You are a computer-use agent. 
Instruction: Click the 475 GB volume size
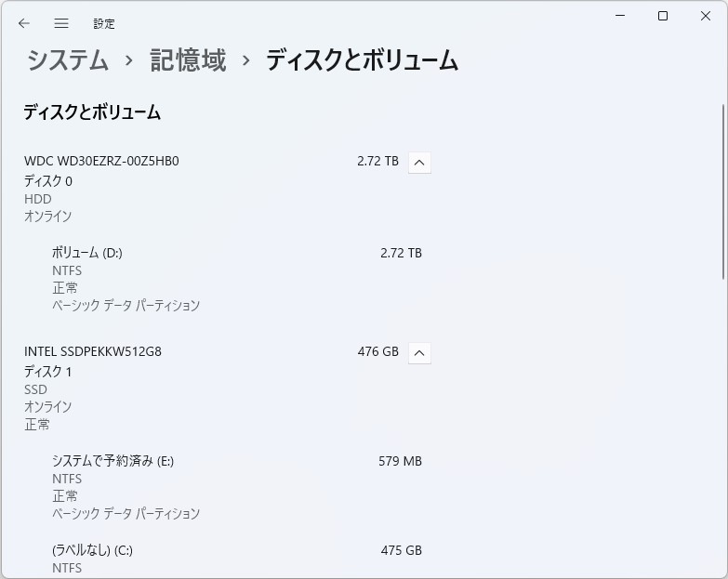click(x=401, y=550)
